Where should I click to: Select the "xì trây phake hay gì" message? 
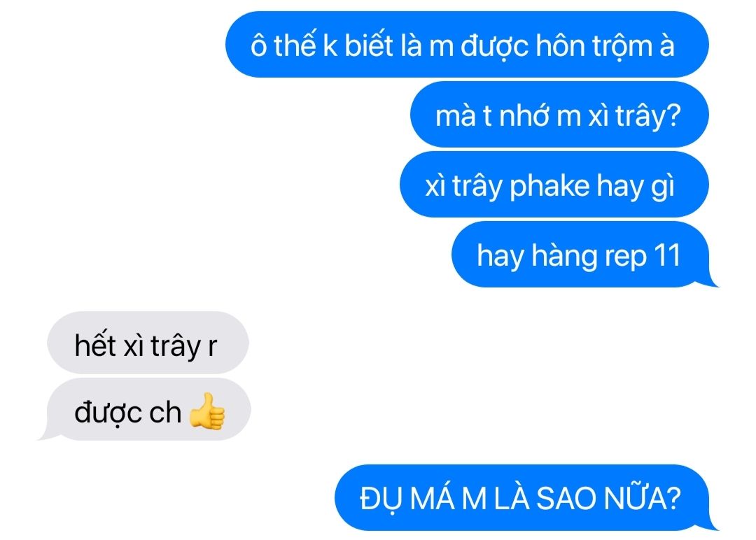(554, 185)
